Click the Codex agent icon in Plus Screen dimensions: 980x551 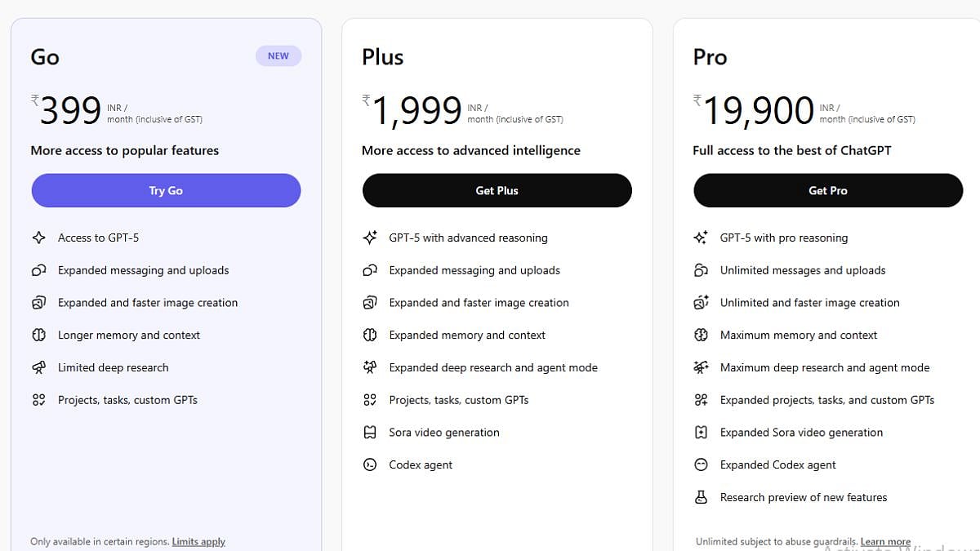[370, 465]
